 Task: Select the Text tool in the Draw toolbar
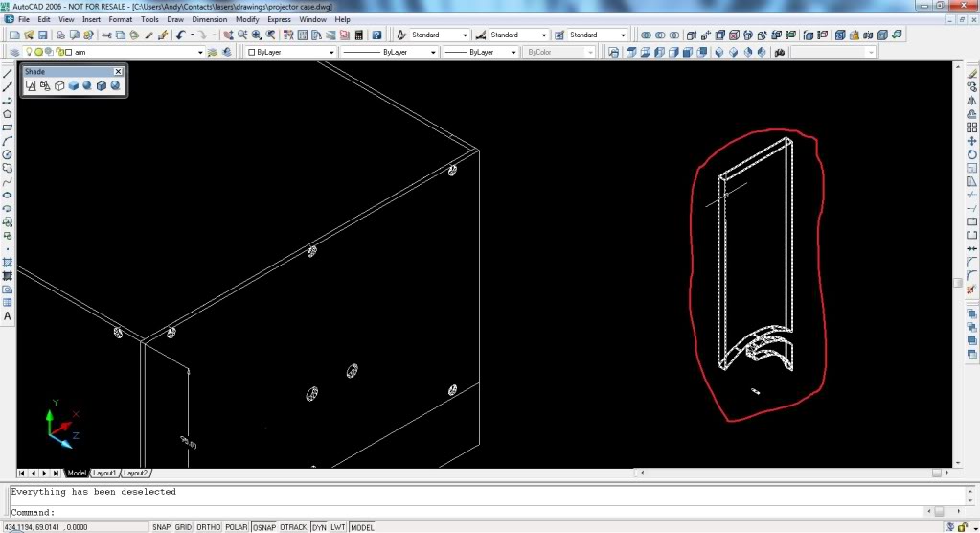point(8,316)
